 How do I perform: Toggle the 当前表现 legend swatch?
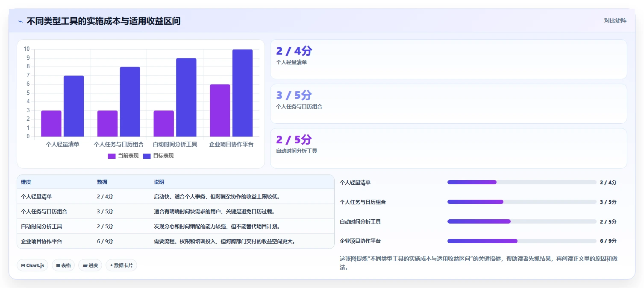[112, 156]
